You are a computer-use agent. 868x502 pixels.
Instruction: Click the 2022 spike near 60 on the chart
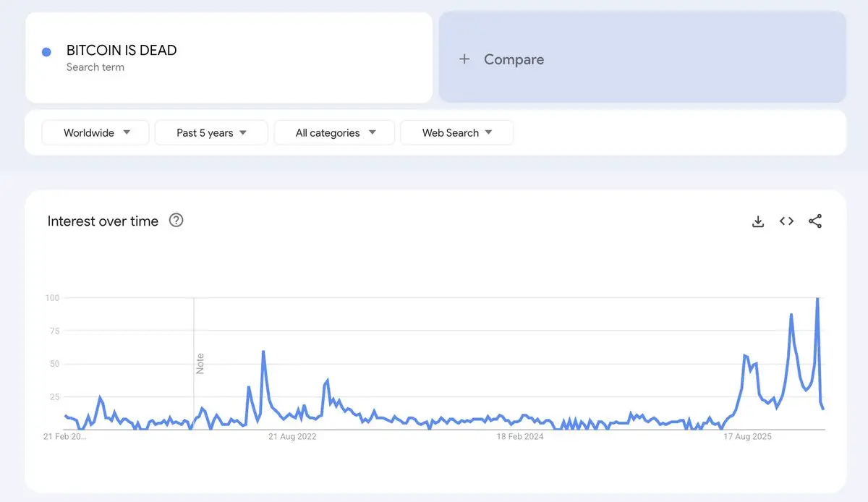pos(263,352)
